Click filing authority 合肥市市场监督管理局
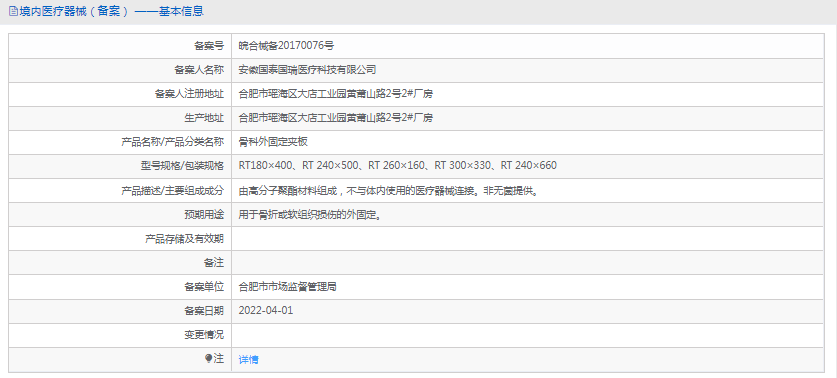 pos(287,287)
